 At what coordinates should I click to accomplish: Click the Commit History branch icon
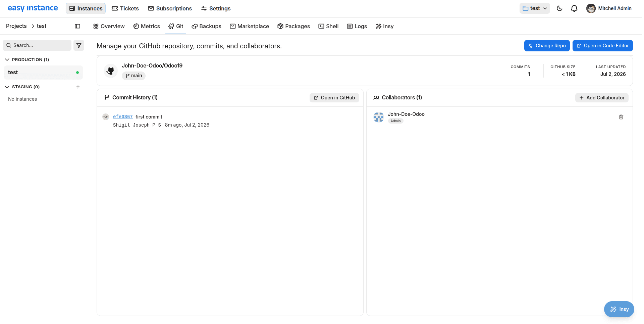tap(107, 98)
